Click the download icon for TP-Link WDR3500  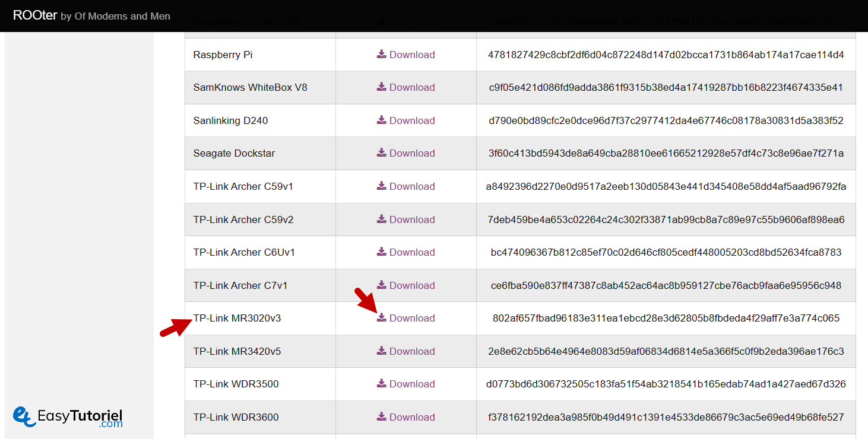[x=382, y=384]
